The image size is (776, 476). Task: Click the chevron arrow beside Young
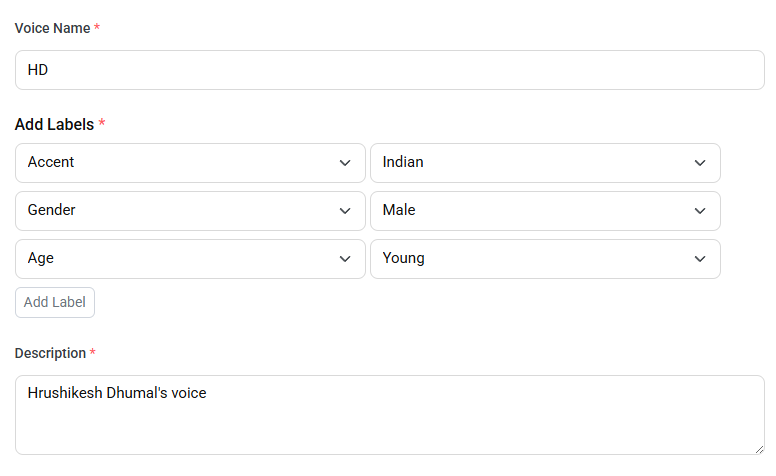700,259
